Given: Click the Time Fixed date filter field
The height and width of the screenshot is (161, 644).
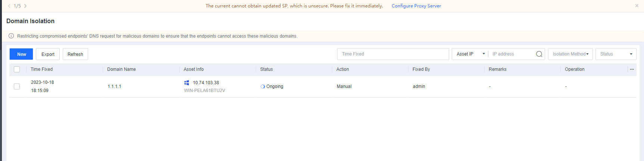Looking at the screenshot, I should pyautogui.click(x=393, y=54).
